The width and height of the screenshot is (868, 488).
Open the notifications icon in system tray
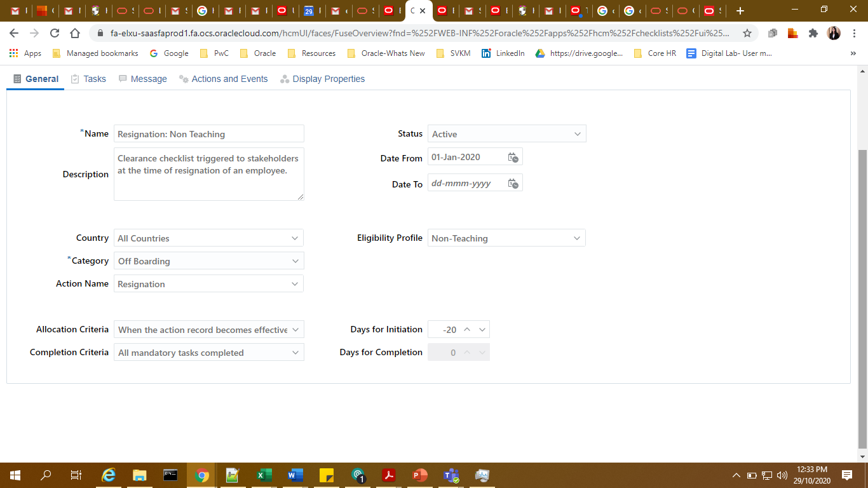(847, 475)
